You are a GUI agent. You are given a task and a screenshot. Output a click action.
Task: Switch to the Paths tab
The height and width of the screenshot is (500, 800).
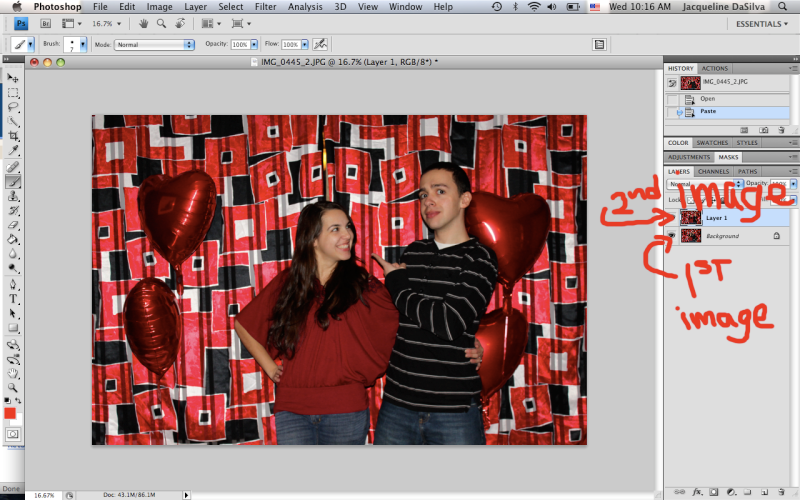point(747,171)
